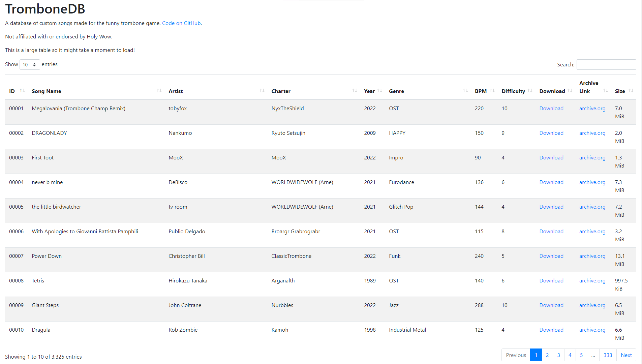Sort table by ID column arrows
This screenshot has height=364, width=642.
(22, 91)
